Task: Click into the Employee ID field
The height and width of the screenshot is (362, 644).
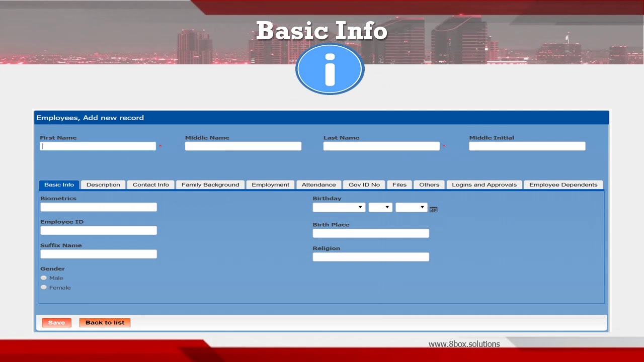Action: pyautogui.click(x=99, y=230)
